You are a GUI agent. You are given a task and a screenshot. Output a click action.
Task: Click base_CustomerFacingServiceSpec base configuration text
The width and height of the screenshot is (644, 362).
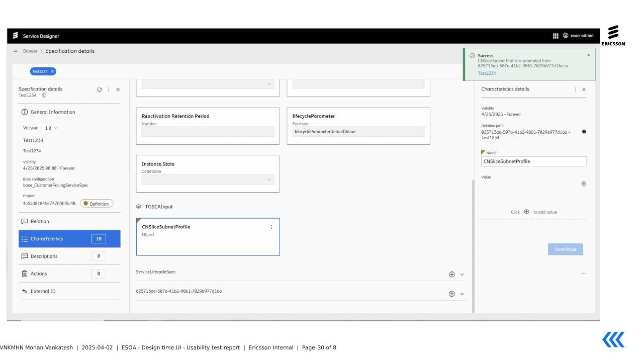point(56,185)
